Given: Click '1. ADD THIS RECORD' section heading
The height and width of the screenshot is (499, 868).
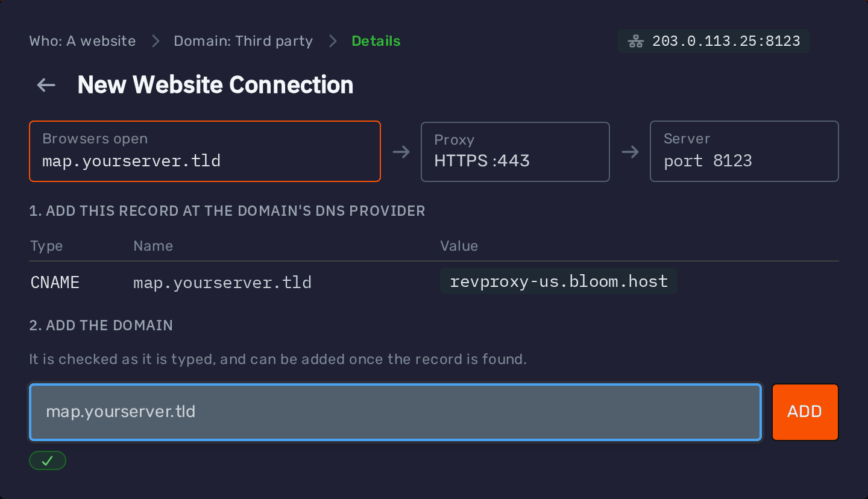Looking at the screenshot, I should pyautogui.click(x=227, y=211).
